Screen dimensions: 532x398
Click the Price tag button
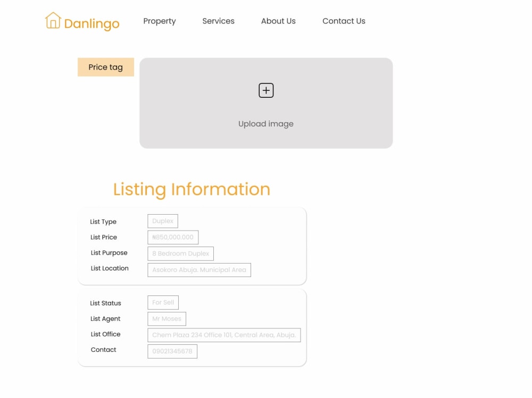point(105,67)
